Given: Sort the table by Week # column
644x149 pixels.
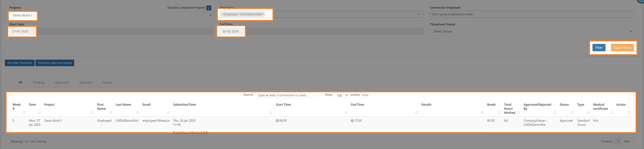Looking at the screenshot, I should pyautogui.click(x=24, y=113).
